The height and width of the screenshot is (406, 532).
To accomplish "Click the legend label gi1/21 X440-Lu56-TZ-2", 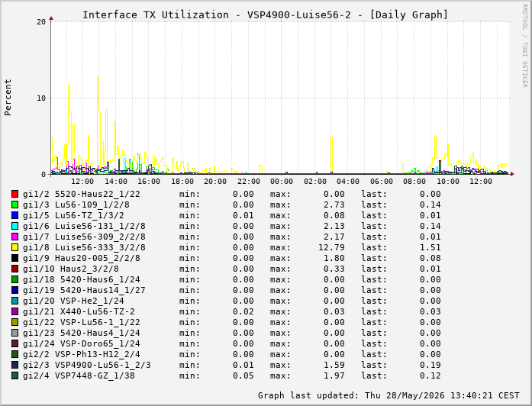I will click(x=79, y=311).
